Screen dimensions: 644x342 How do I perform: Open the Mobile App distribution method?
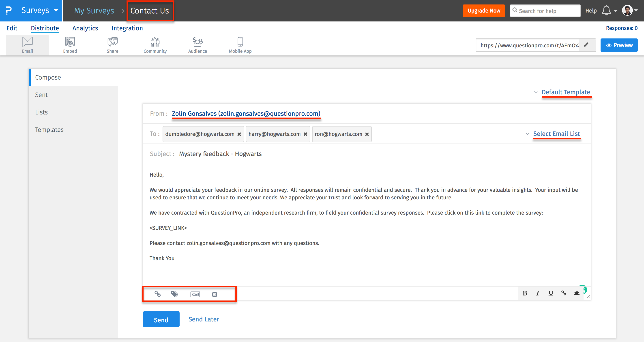pyautogui.click(x=240, y=45)
